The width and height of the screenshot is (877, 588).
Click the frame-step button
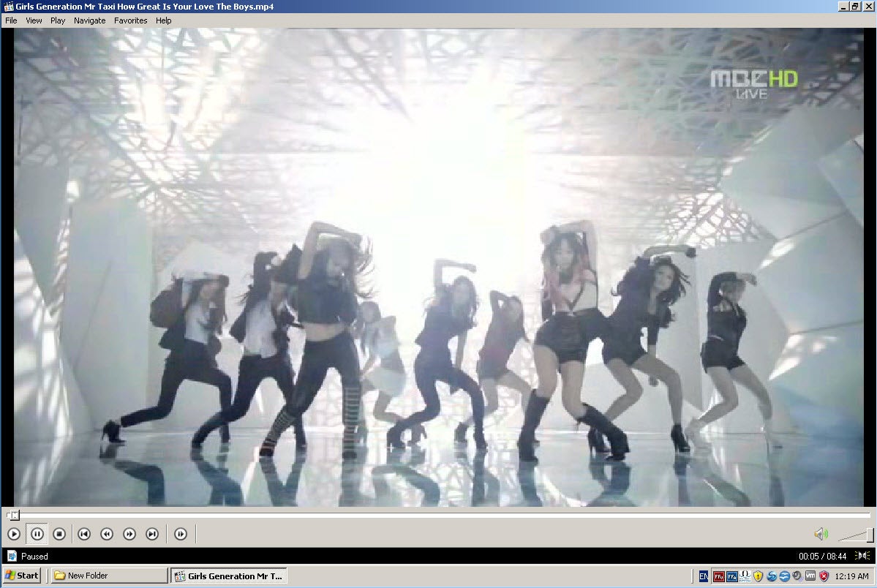[181, 534]
